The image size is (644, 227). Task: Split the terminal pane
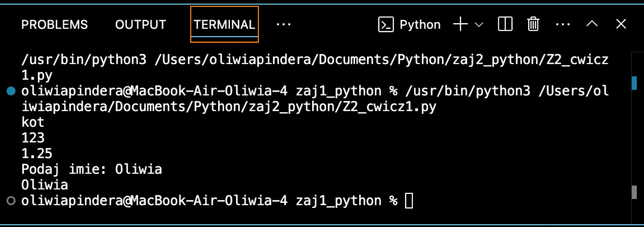pyautogui.click(x=505, y=24)
